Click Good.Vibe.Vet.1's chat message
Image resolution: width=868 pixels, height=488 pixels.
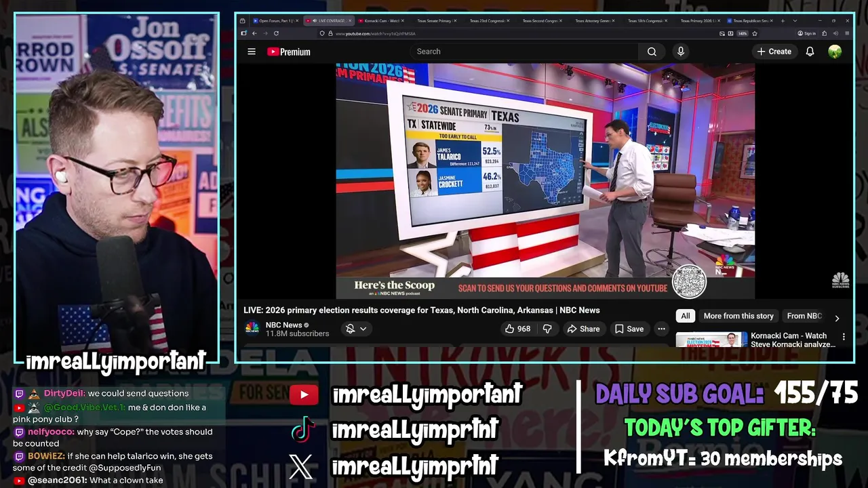[109, 413]
